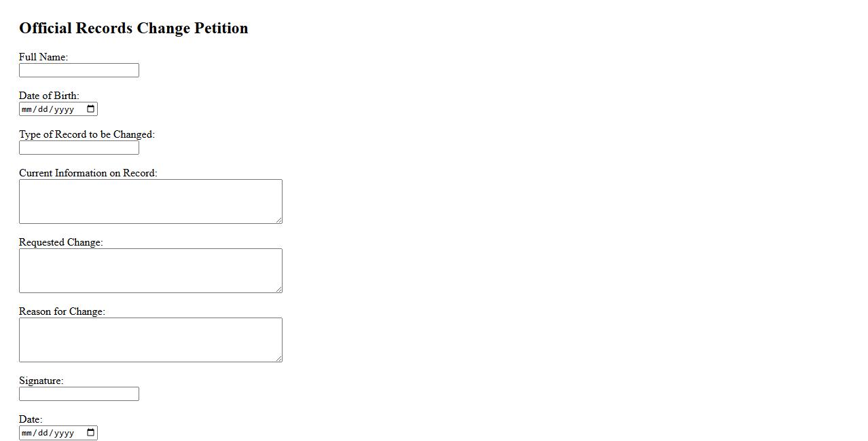Click inside the Reason for Change text area
The image size is (868, 441).
pos(150,340)
